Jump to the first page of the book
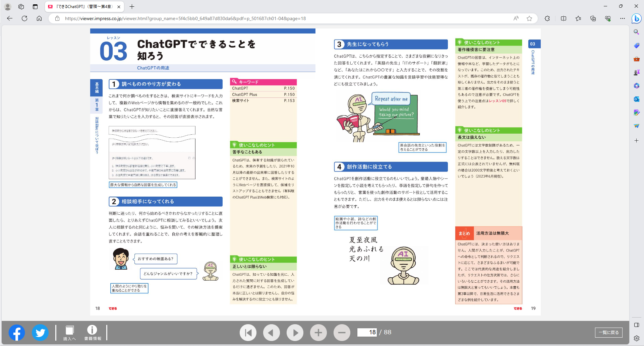The width and height of the screenshot is (644, 346). pyautogui.click(x=248, y=332)
